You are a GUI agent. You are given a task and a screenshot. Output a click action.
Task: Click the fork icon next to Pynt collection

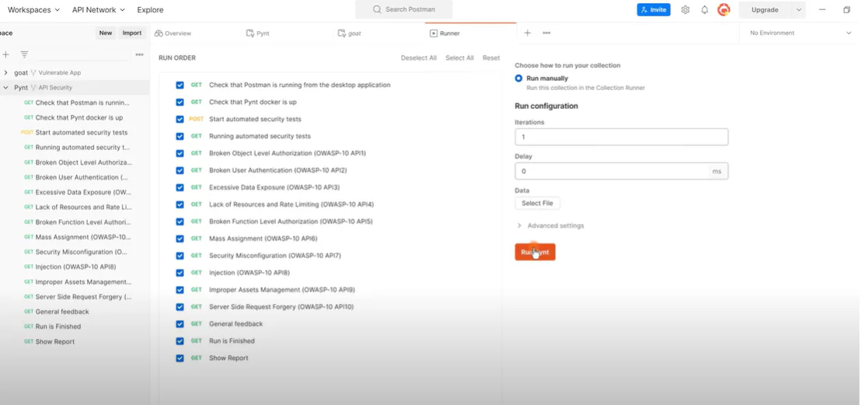pos(33,88)
